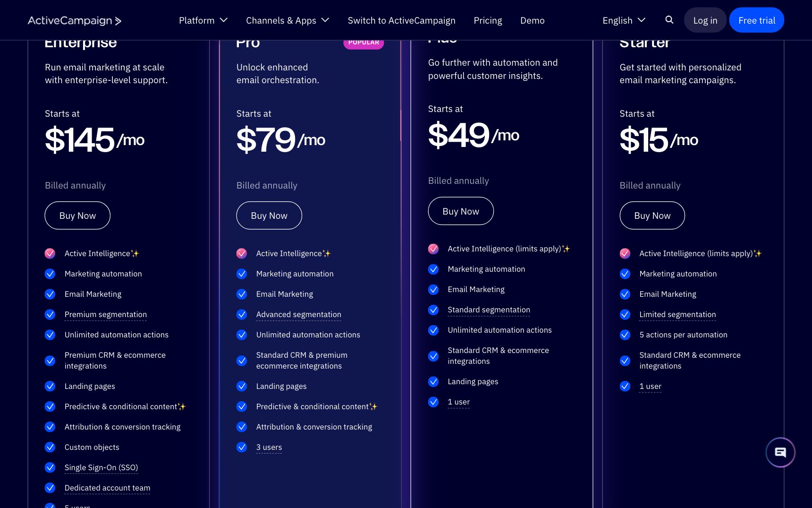Click the Plus Active Intelligence pink check icon

[433, 249]
